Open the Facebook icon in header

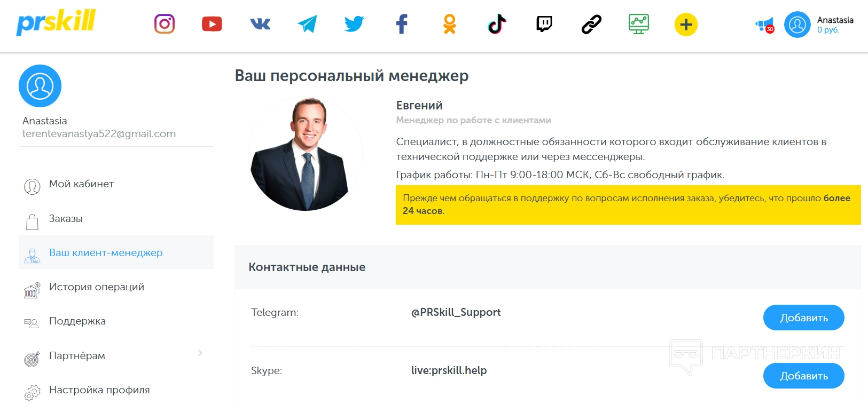(402, 24)
